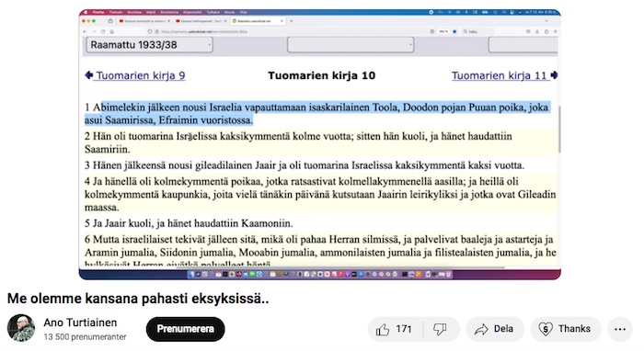
Task: Click the Dela share arrow button
Action: 495,329
